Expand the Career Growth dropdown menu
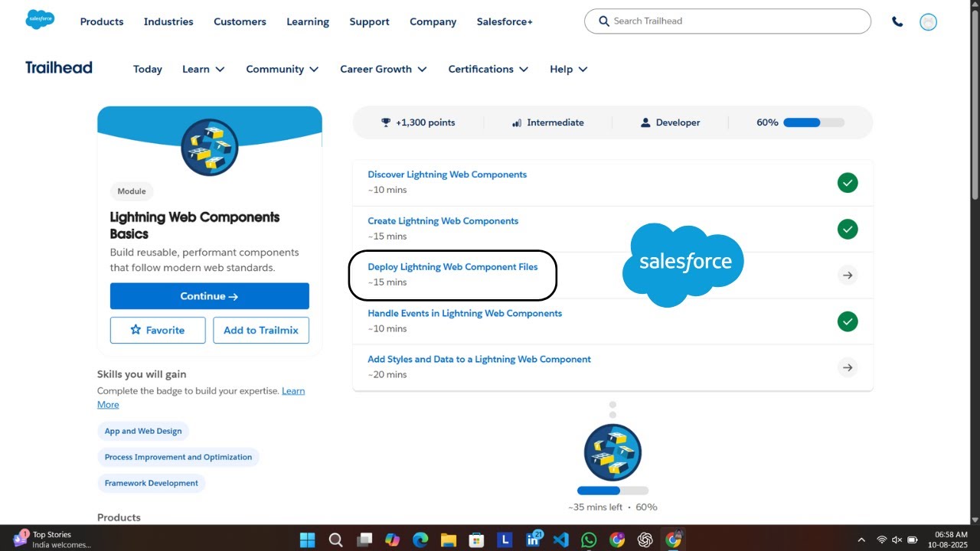The width and height of the screenshot is (980, 551). pyautogui.click(x=384, y=69)
